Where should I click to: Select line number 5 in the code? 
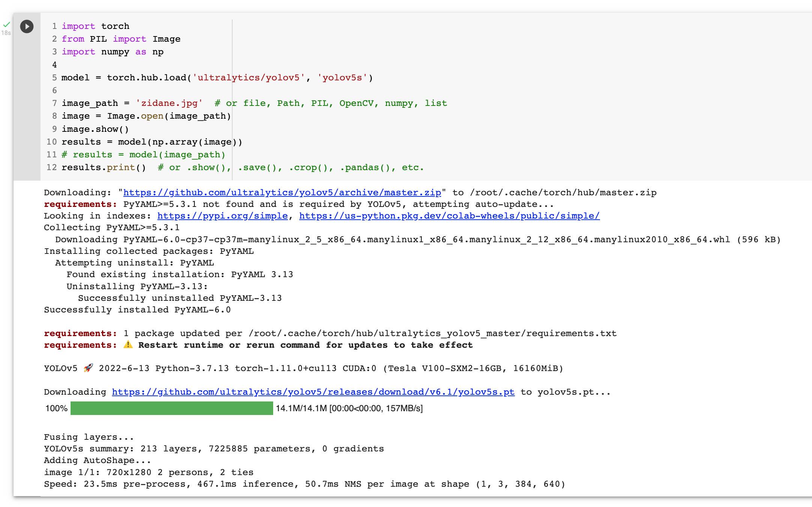54,77
